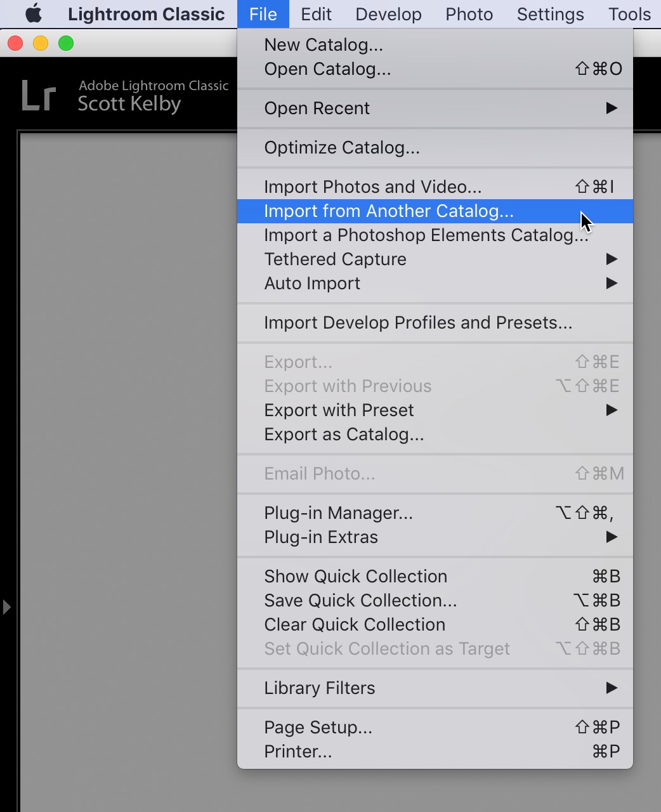The height and width of the screenshot is (812, 661).
Task: Expand the Tethered Capture submenu
Action: pos(435,259)
